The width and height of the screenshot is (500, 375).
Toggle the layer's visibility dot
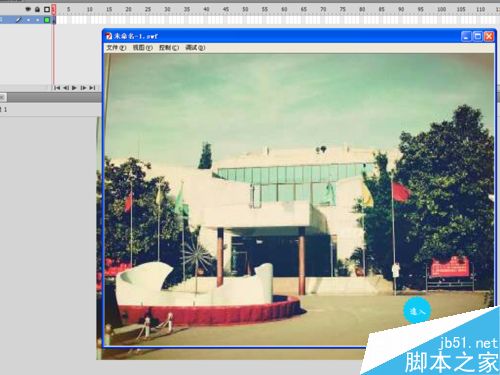point(28,20)
